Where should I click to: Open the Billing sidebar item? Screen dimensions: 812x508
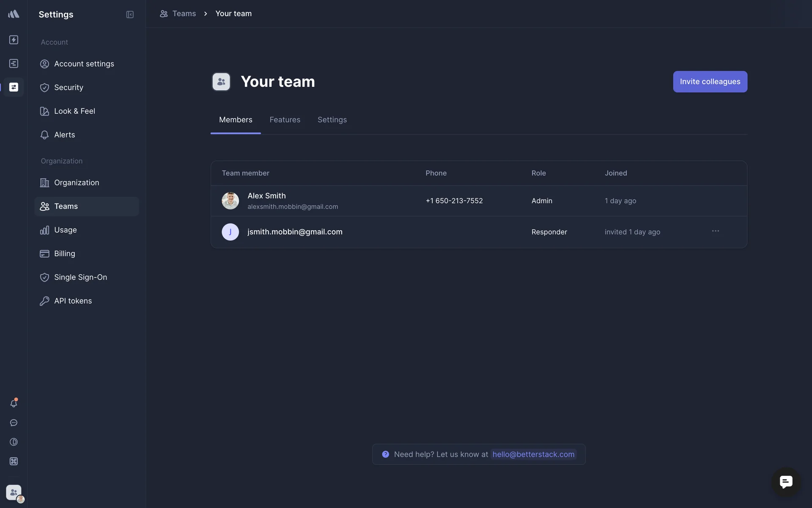click(64, 254)
